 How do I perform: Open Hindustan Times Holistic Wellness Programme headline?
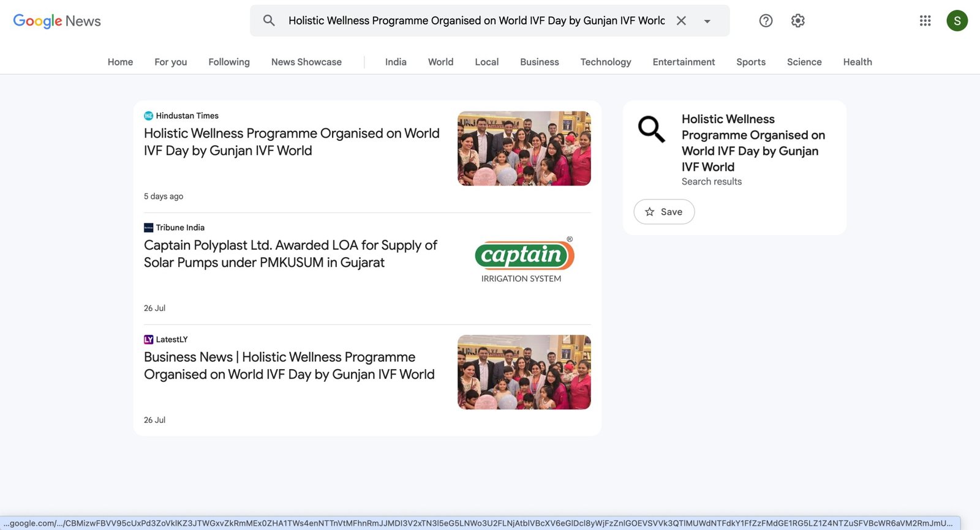click(292, 142)
